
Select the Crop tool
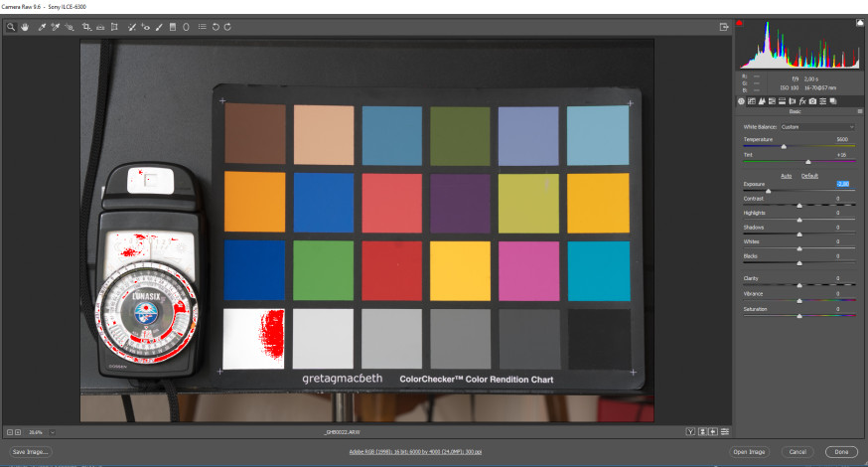87,27
